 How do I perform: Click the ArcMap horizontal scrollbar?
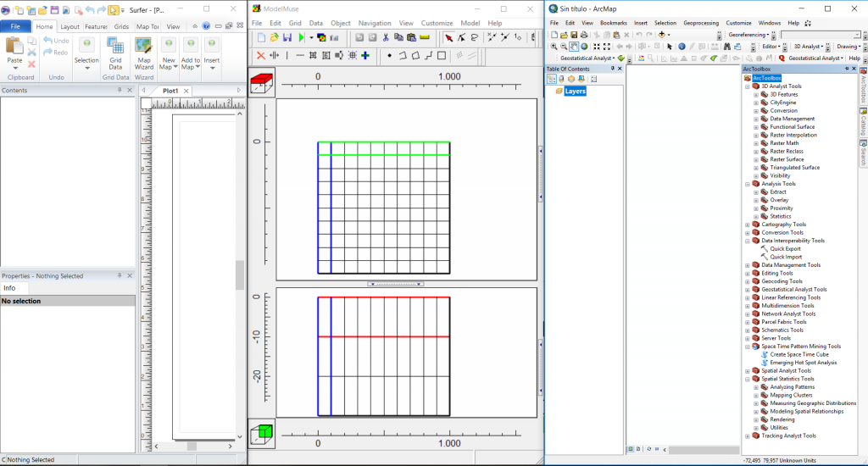click(703, 449)
